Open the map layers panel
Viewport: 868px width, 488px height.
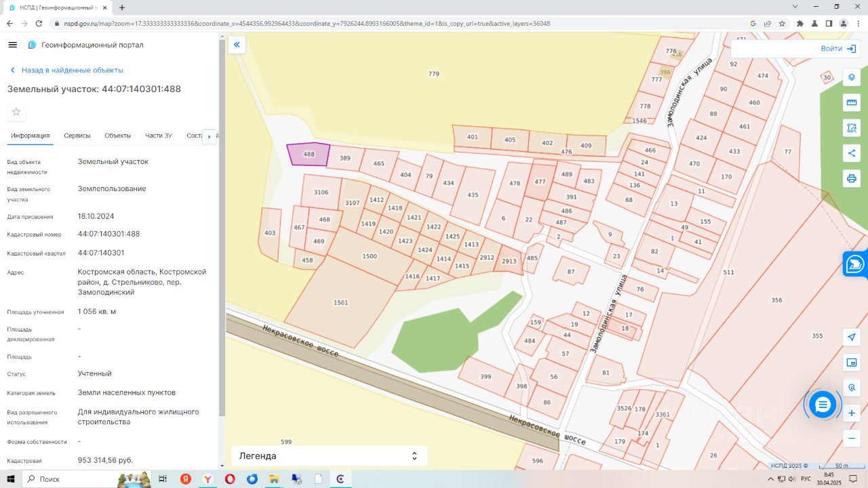point(852,77)
